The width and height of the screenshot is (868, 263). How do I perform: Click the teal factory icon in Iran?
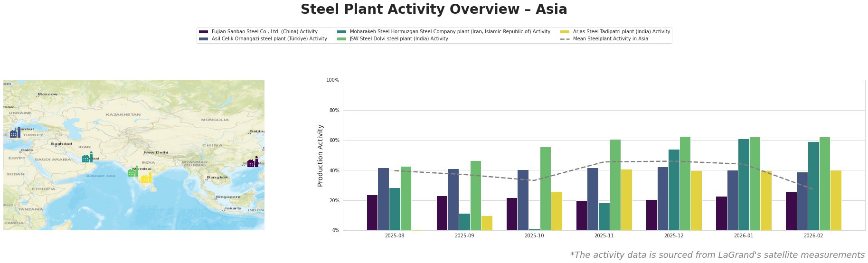point(87,158)
